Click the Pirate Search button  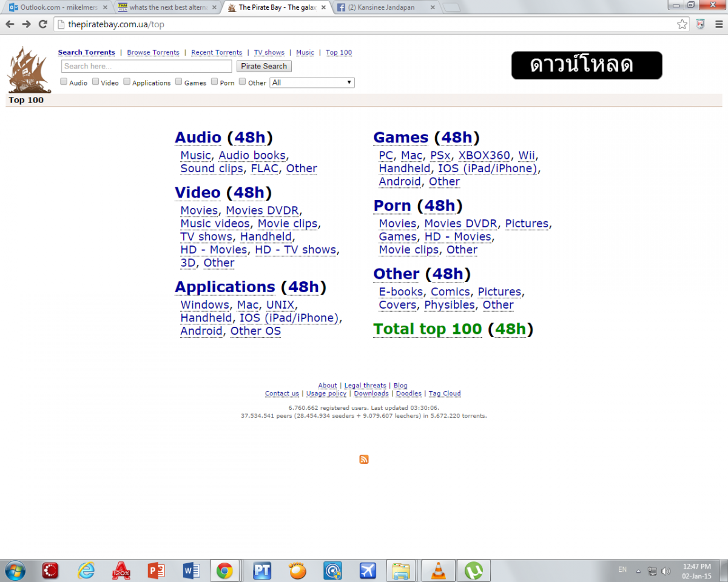[264, 66]
